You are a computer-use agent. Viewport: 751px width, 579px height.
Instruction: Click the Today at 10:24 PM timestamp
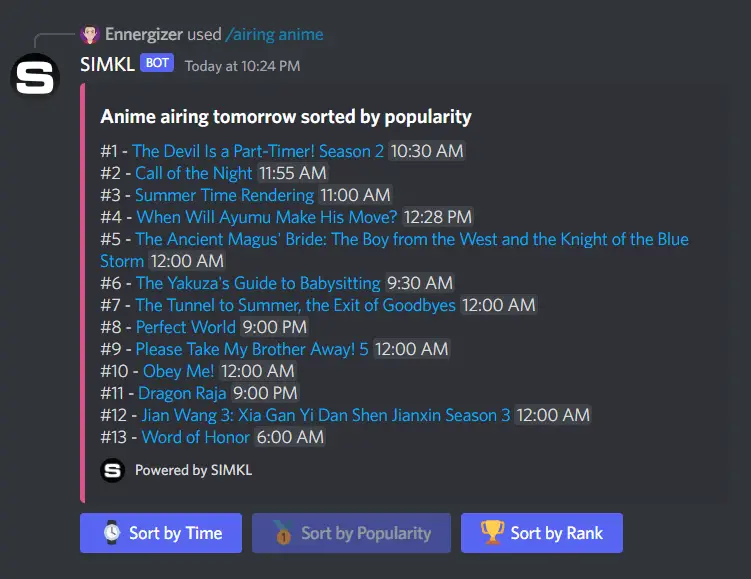pos(242,66)
